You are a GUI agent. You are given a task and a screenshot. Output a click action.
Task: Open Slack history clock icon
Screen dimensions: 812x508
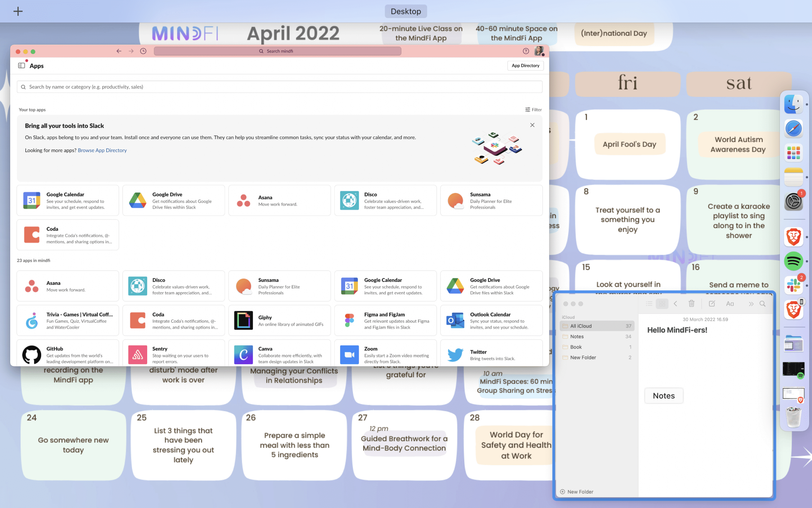click(143, 51)
